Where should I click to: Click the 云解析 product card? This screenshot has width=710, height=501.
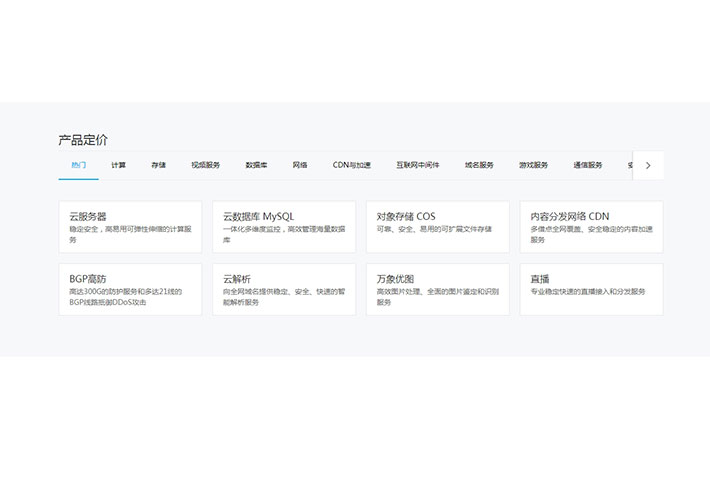pyautogui.click(x=284, y=289)
